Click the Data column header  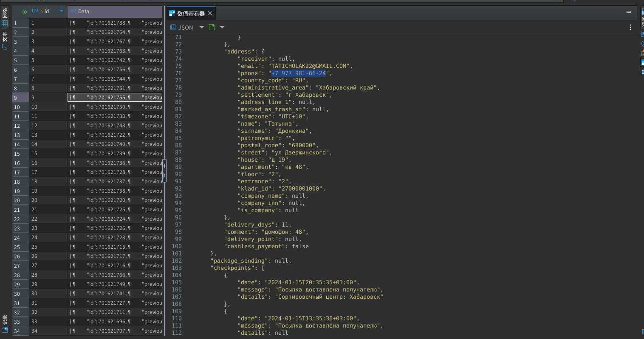[x=116, y=11]
